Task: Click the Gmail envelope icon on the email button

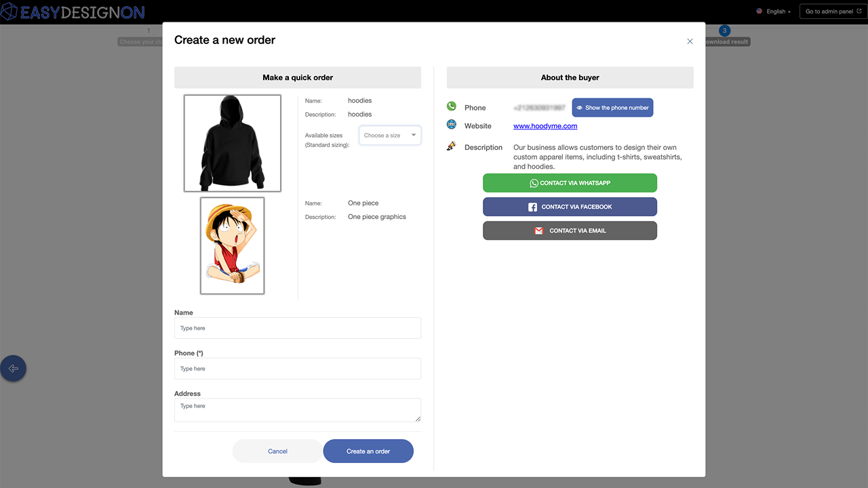Action: point(539,230)
